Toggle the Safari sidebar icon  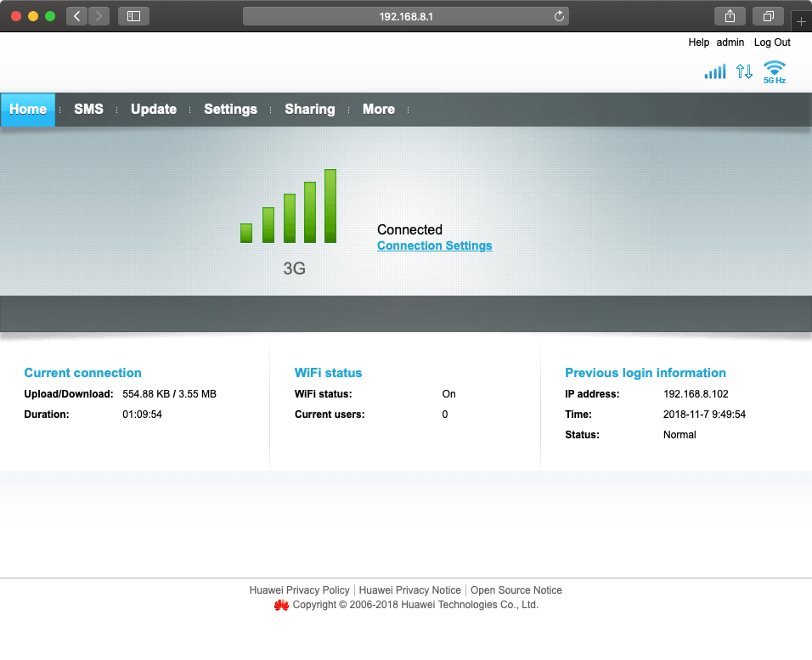click(x=133, y=16)
